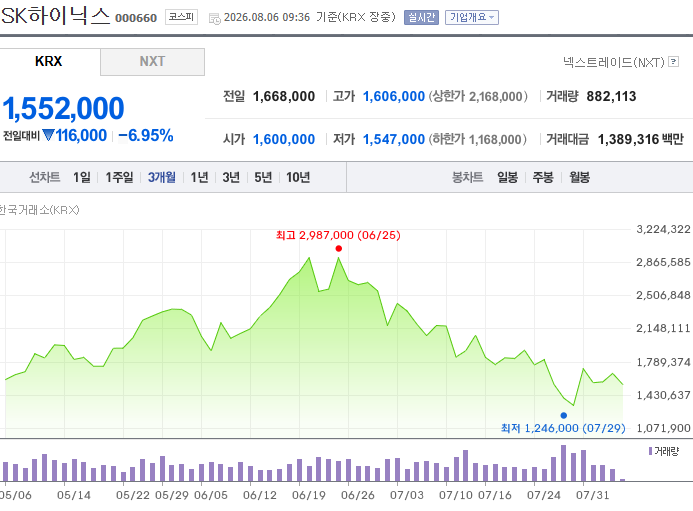Click the SK하이닉스 stock title

pos(55,16)
